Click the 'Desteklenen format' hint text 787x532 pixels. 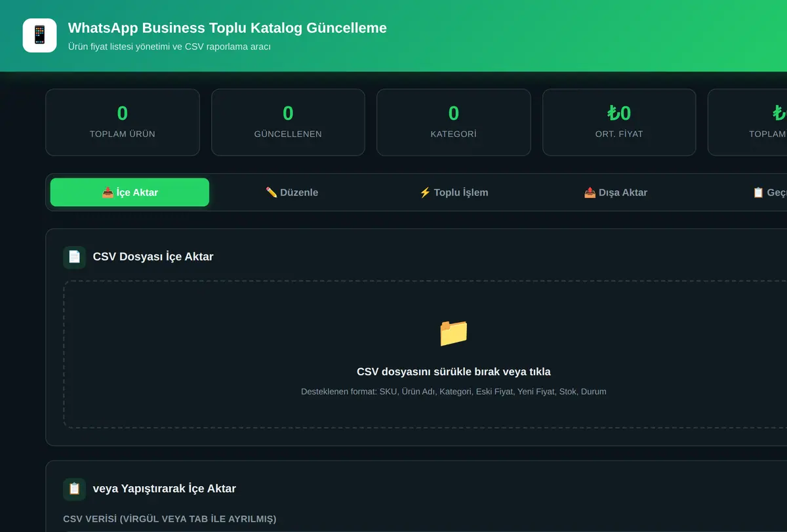(454, 392)
